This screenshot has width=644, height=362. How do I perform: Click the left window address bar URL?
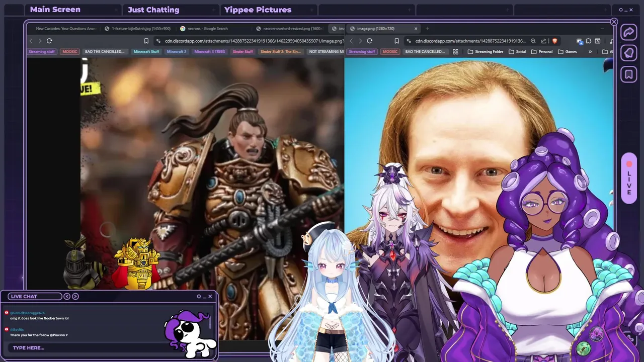(x=254, y=41)
